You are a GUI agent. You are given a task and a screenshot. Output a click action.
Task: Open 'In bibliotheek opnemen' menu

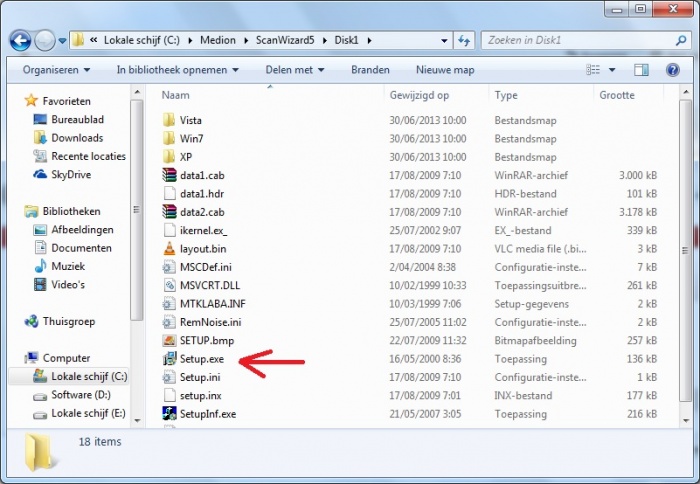click(178, 70)
